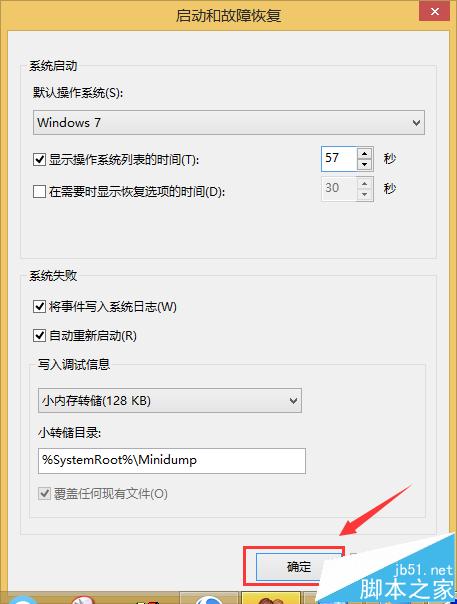Uncheck the show OS list time checkbox
The height and width of the screenshot is (604, 457).
[39, 159]
